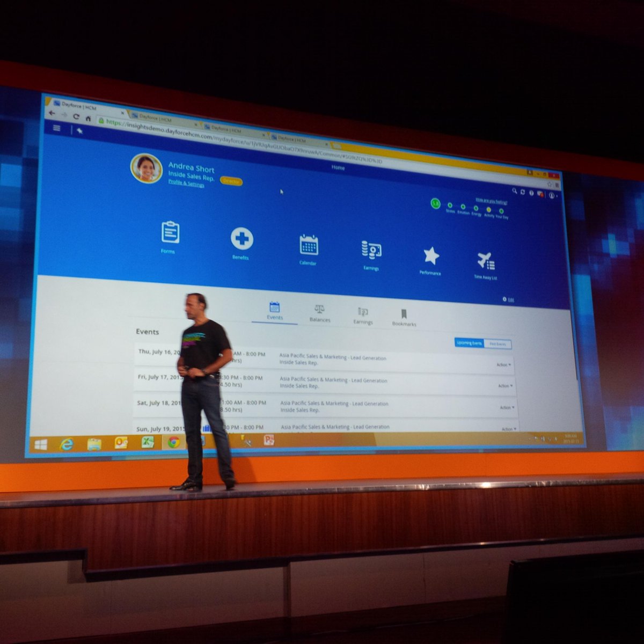Open the user account icon top right

tap(552, 196)
